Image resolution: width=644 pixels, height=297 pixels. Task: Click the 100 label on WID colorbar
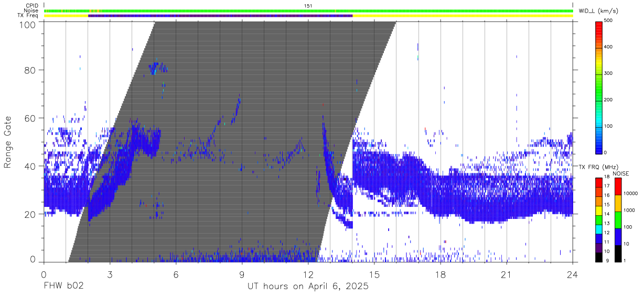pos(608,126)
